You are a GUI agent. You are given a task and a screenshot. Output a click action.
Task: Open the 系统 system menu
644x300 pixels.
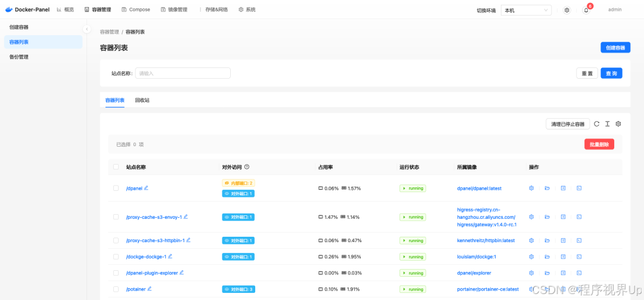pos(247,10)
